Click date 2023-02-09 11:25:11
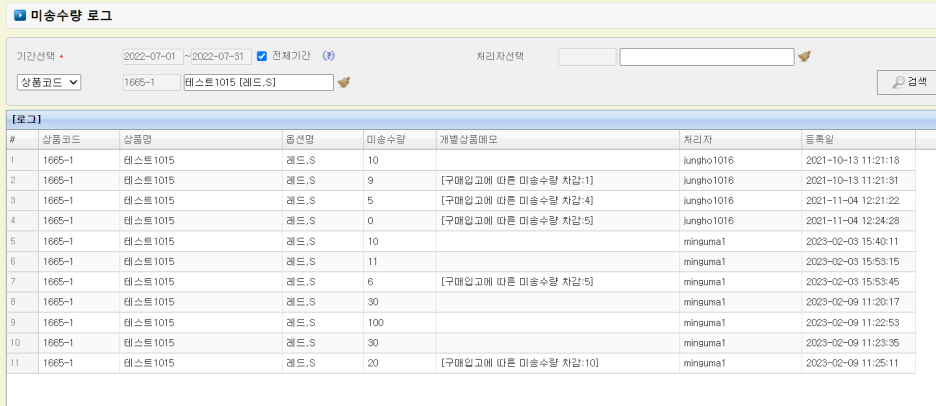Screen dimensions: 936x406 coord(852,363)
